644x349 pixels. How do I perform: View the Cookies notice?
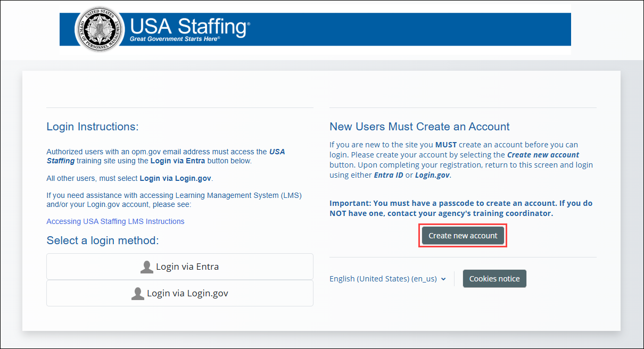[x=494, y=278]
